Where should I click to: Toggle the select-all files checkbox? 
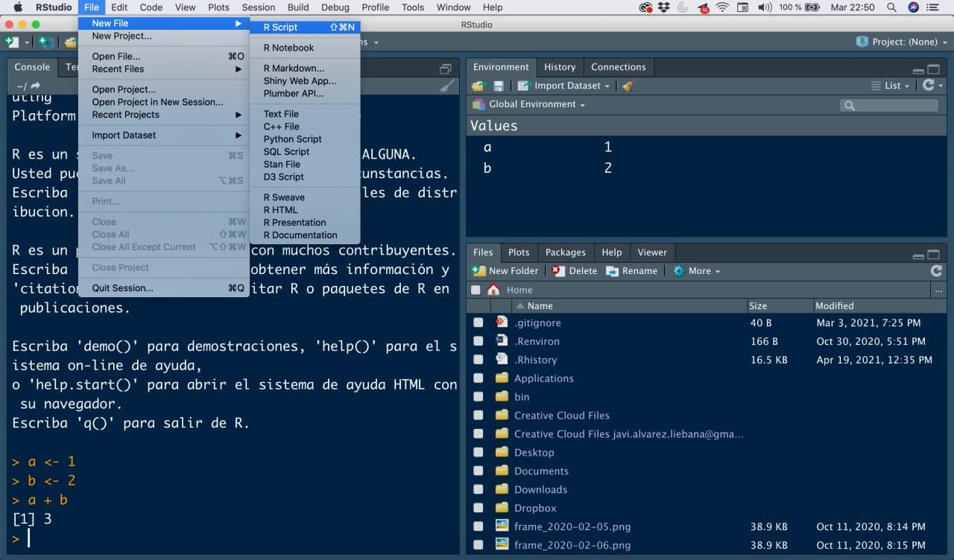[x=476, y=290]
